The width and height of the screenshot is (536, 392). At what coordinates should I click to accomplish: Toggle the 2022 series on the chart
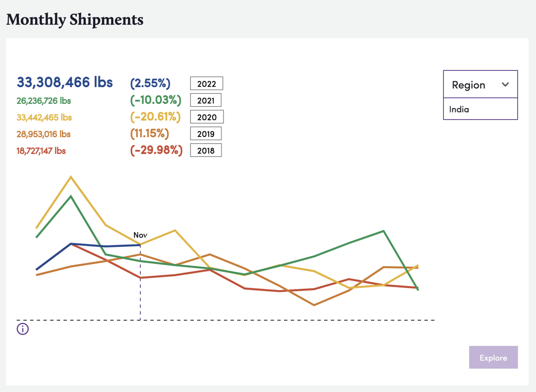pyautogui.click(x=206, y=83)
